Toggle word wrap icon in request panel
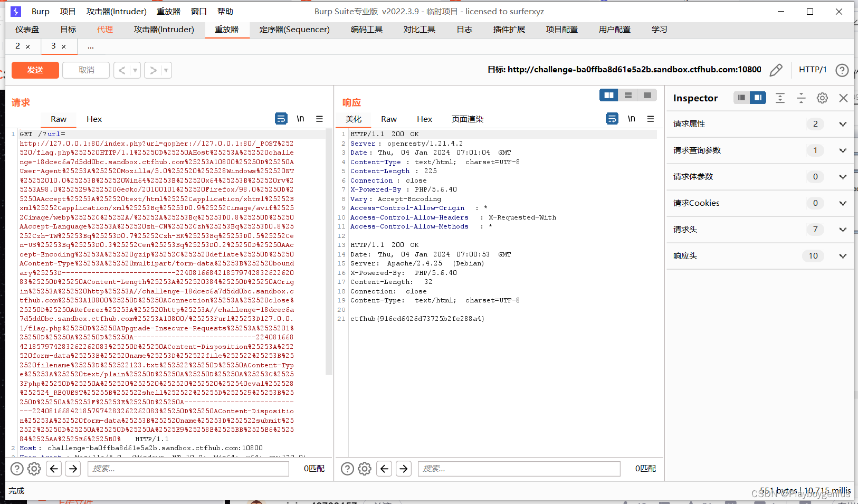 pyautogui.click(x=281, y=119)
